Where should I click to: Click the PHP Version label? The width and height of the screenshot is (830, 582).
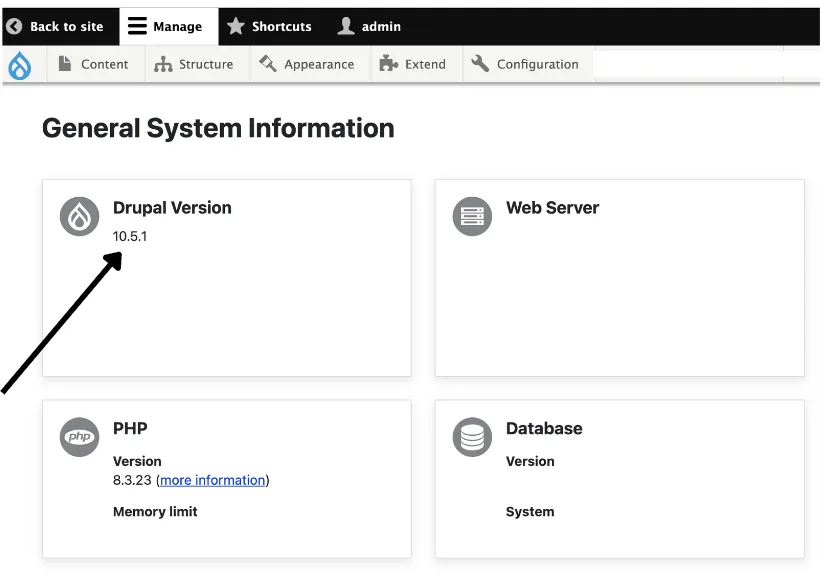pos(137,461)
